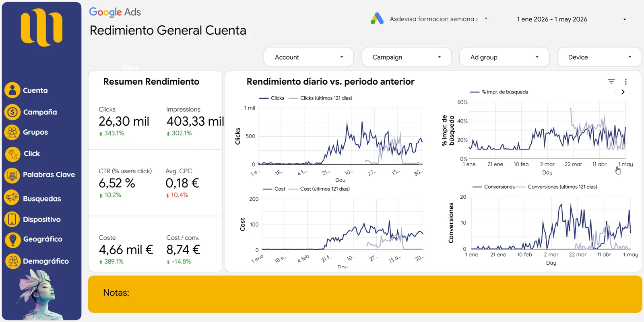644x322 pixels.
Task: Navigate to the Campaña page
Action: click(x=40, y=112)
